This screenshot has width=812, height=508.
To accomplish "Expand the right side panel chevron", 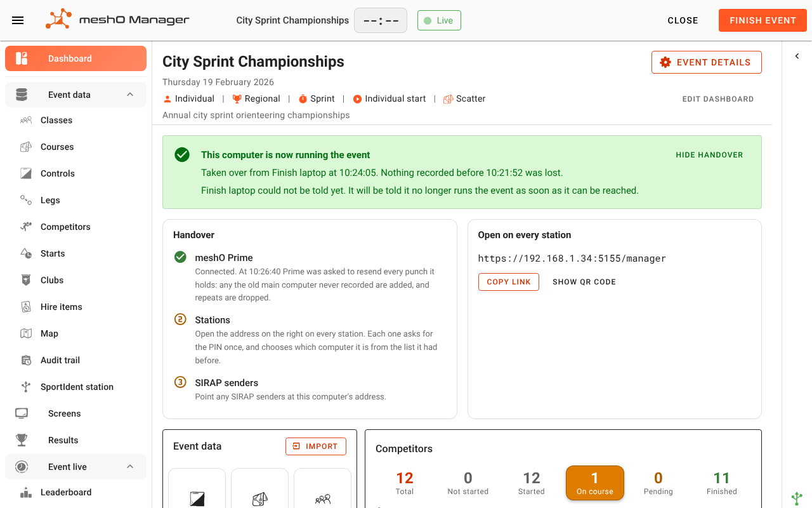I will pos(797,57).
